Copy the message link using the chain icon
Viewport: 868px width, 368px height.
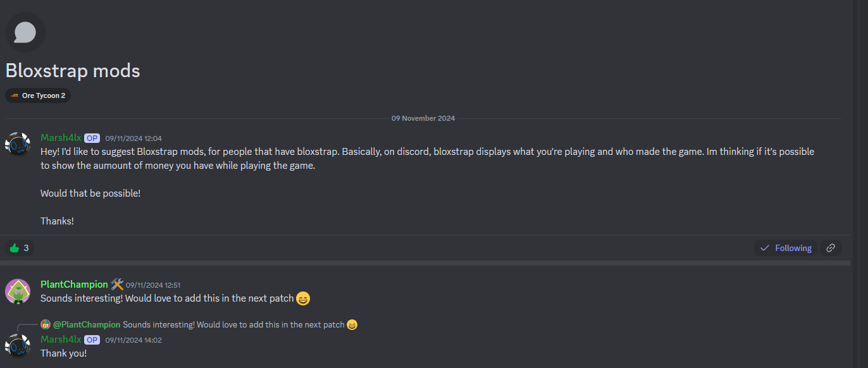[831, 248]
